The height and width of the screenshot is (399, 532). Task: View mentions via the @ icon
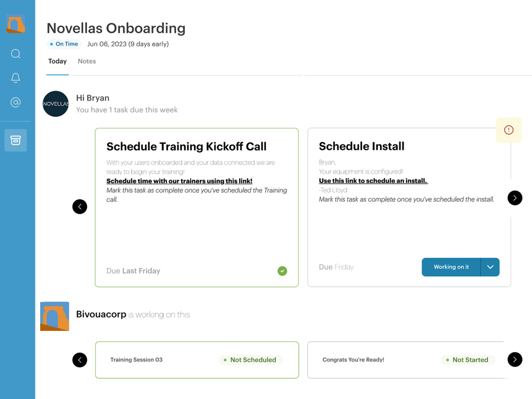point(15,102)
